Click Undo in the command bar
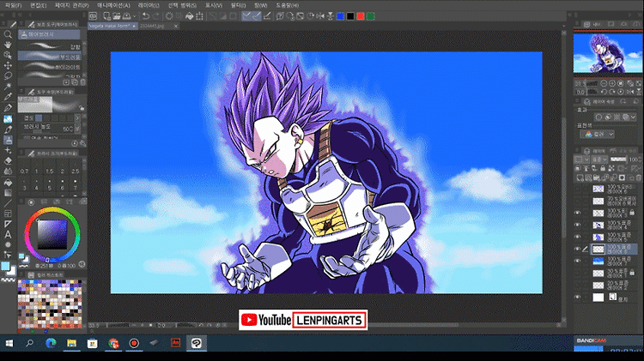 click(145, 16)
